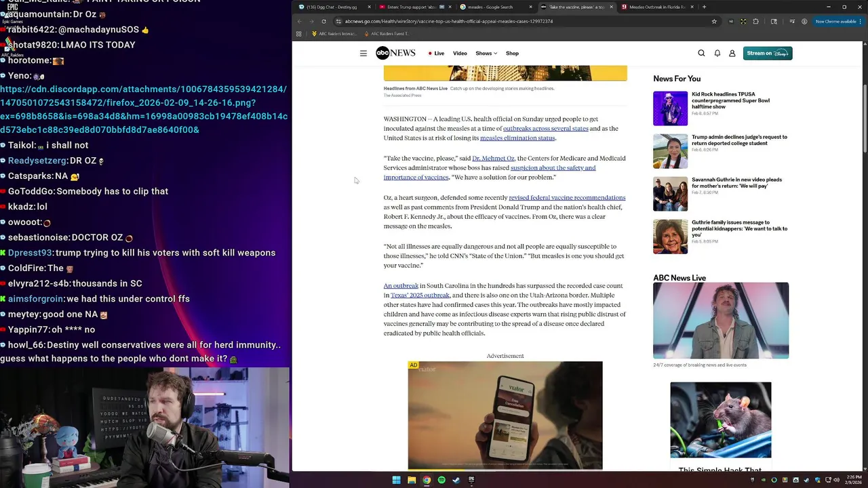
Task: Open Trump admin declines judge's request story
Action: [739, 140]
